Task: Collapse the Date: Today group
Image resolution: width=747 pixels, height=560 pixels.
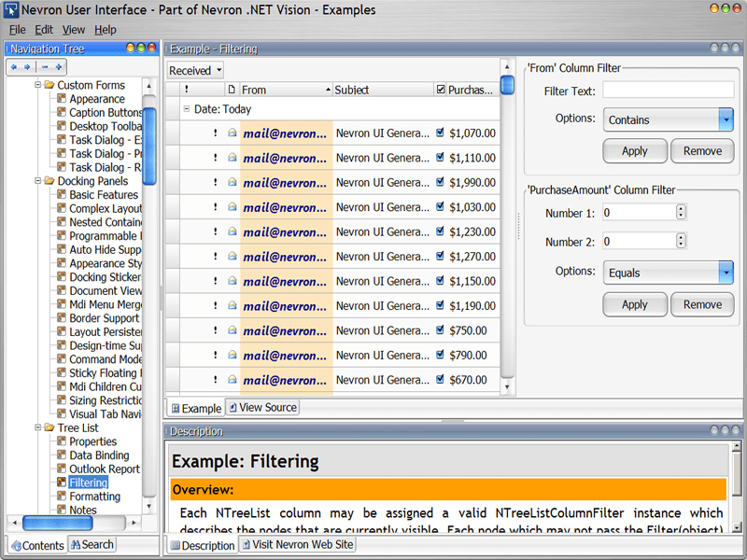Action: click(x=185, y=107)
